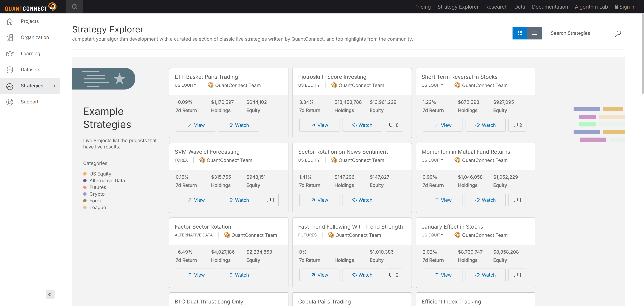This screenshot has width=644, height=306.
Task: Open comments on January Effect in Stocks
Action: point(517,275)
